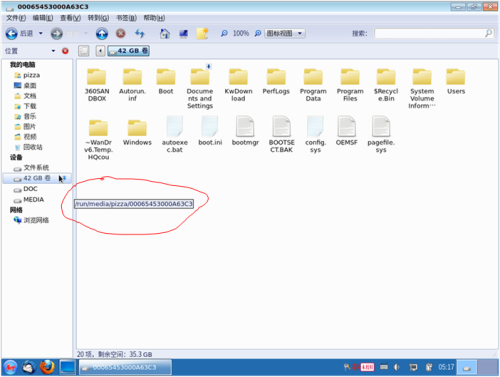Open the Back history dropdown arrow

pos(41,33)
